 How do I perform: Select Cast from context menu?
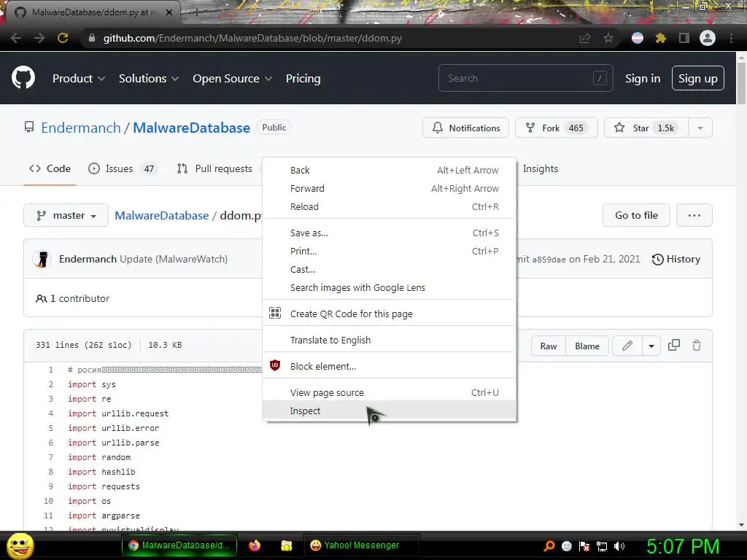pyautogui.click(x=390, y=270)
